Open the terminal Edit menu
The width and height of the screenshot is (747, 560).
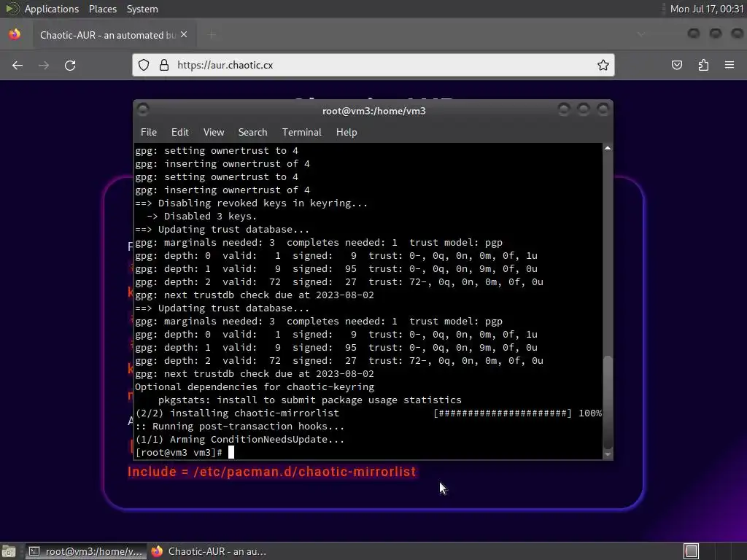(x=179, y=133)
